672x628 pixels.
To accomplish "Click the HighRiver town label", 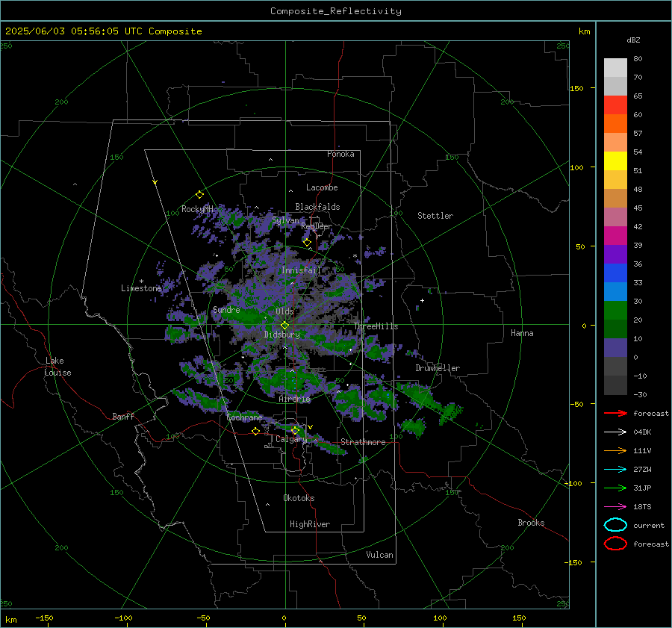I will coord(310,524).
